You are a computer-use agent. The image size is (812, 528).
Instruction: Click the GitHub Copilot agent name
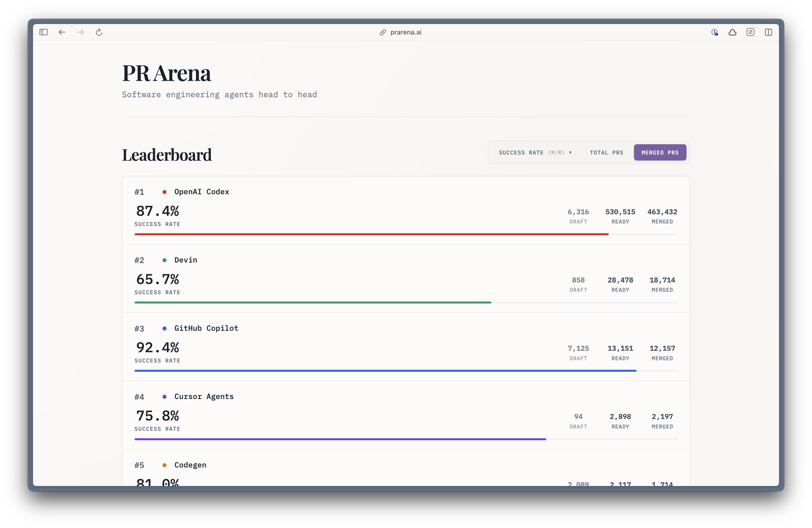pos(206,328)
